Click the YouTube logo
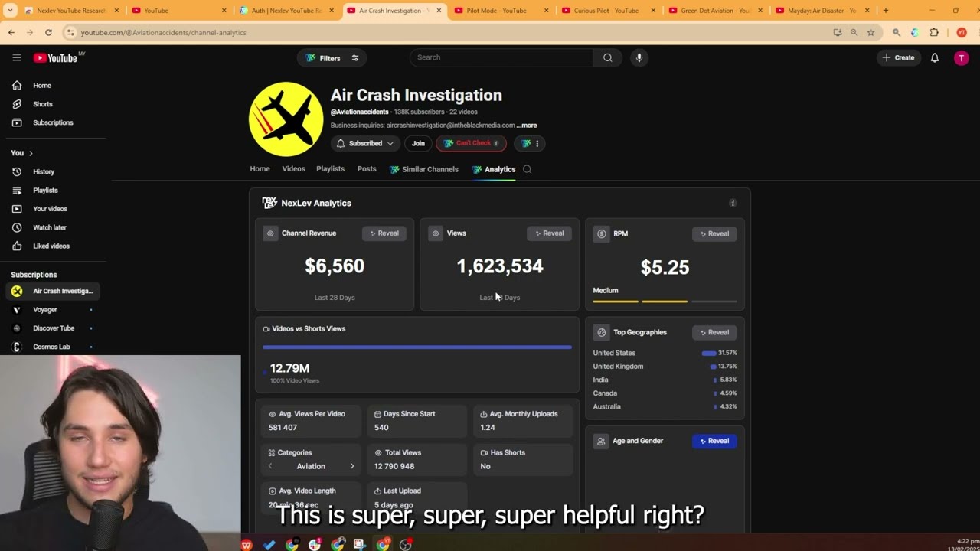The width and height of the screenshot is (980, 551). tap(56, 58)
